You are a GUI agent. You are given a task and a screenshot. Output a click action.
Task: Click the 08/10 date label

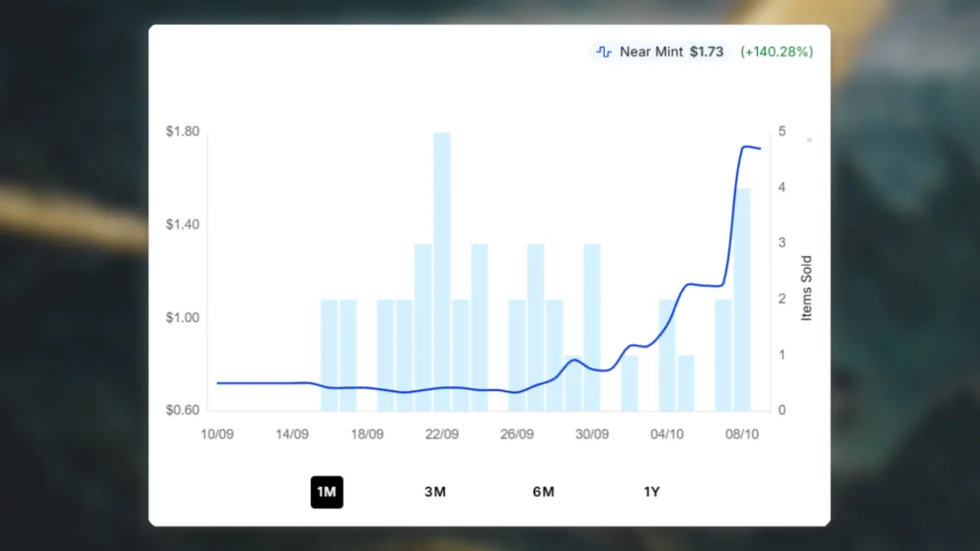[742, 434]
